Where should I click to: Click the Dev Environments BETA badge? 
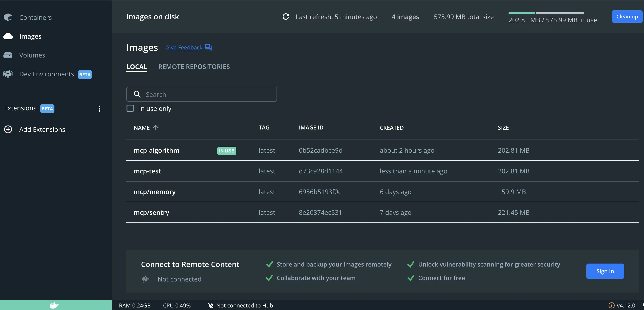tap(85, 75)
